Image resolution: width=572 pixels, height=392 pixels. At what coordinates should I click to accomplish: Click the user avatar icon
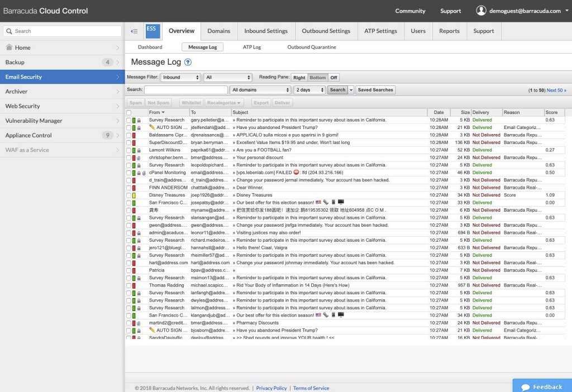coord(481,11)
